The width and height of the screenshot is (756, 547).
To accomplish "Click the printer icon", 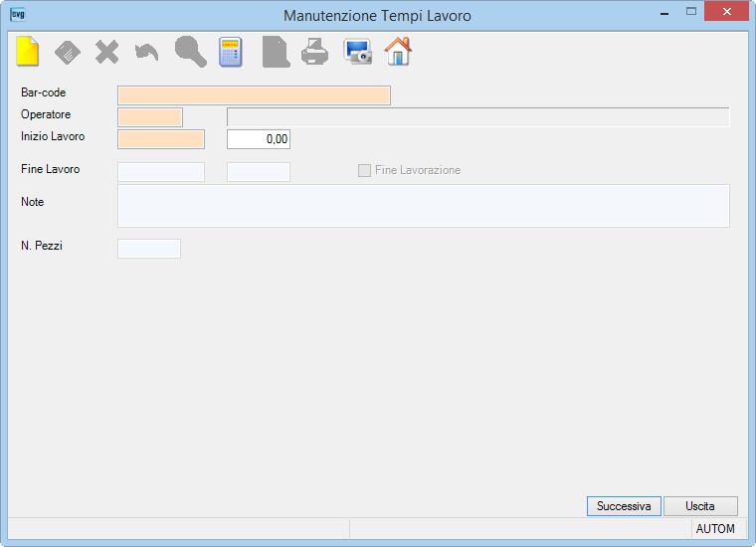I will click(315, 52).
